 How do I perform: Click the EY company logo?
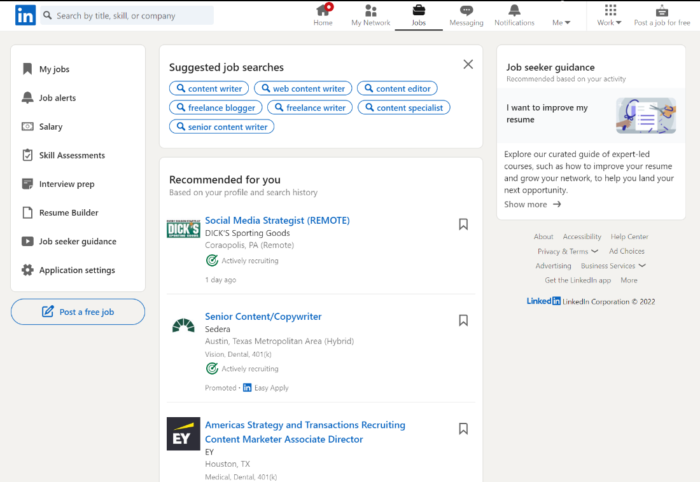pos(183,433)
